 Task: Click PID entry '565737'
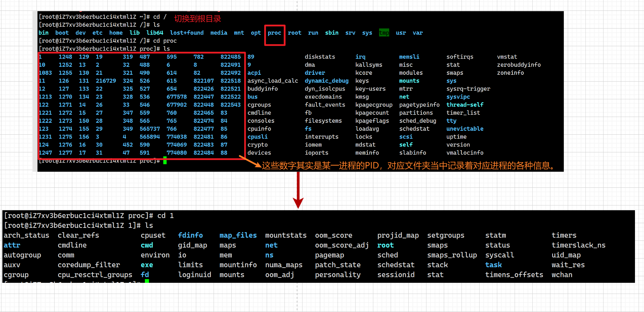coord(150,129)
